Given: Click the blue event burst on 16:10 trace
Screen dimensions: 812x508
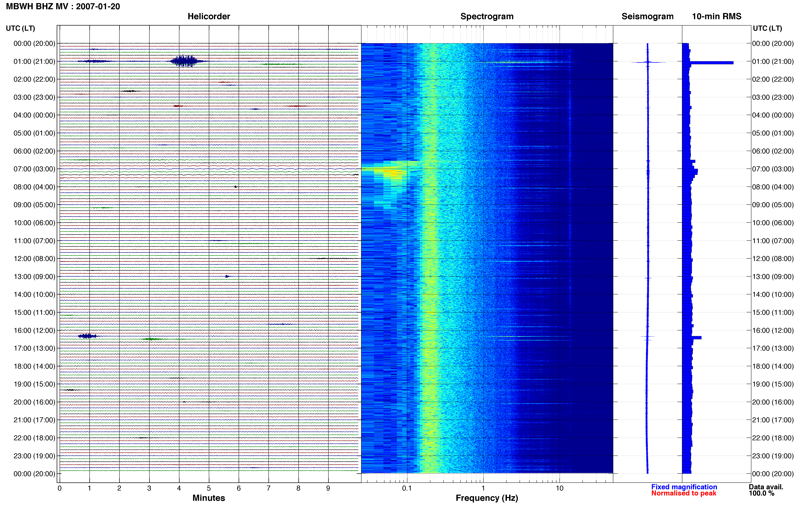Looking at the screenshot, I should (x=87, y=336).
